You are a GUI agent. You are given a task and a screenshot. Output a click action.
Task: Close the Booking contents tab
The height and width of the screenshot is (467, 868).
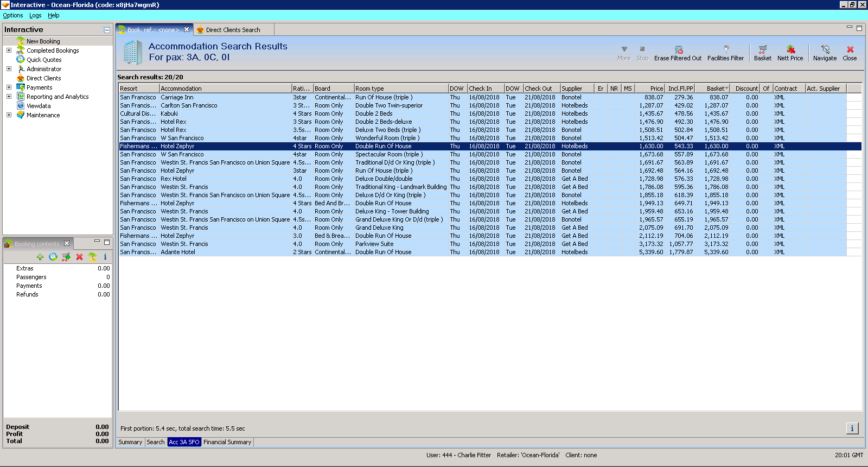tap(67, 243)
